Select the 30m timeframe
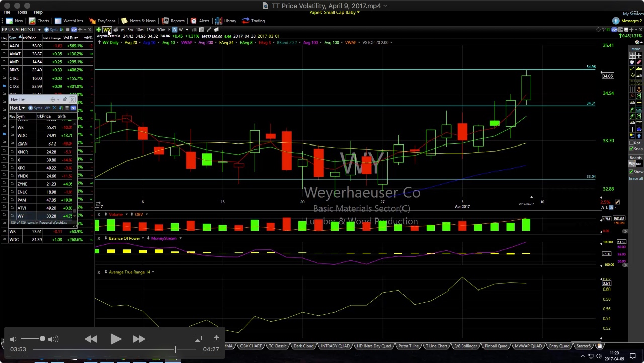The image size is (644, 363). pos(161,30)
